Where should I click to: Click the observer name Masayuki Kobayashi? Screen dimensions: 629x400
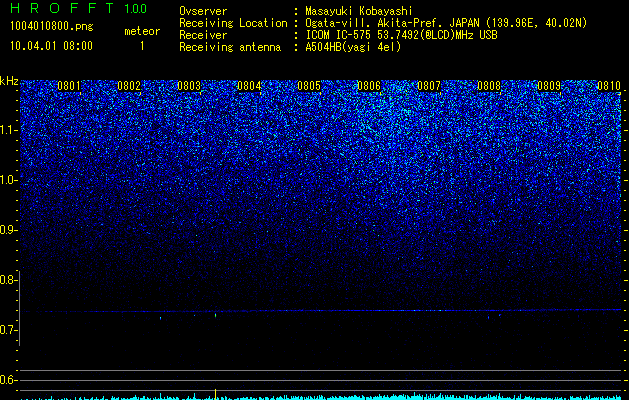pyautogui.click(x=359, y=12)
